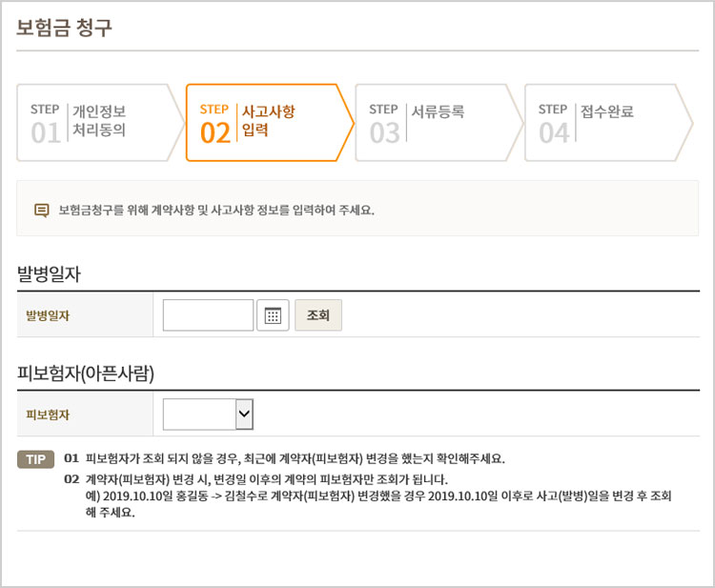This screenshot has height=588, width=715.
Task: Click the 발병일자 section heading
Action: (x=49, y=274)
